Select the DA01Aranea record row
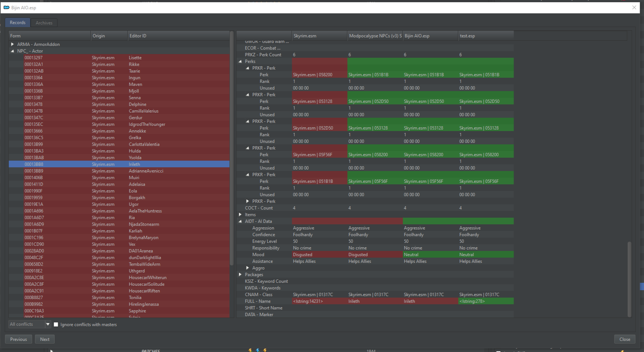 pyautogui.click(x=119, y=251)
